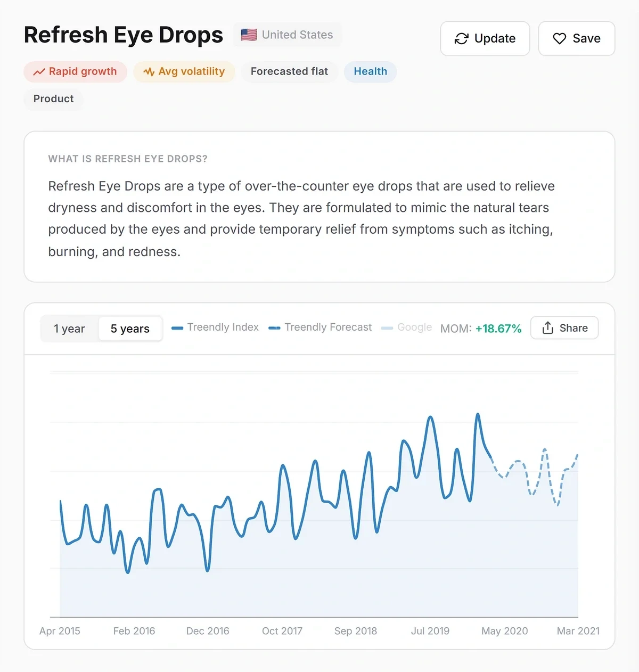Click the Jul 2019 axis label

point(430,631)
